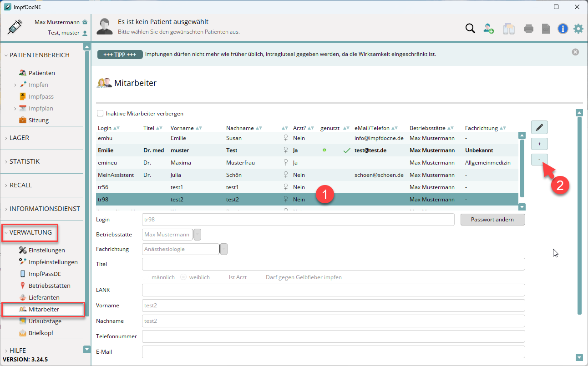Click main panel scroll down arrow
This screenshot has width=588, height=366.
point(579,357)
